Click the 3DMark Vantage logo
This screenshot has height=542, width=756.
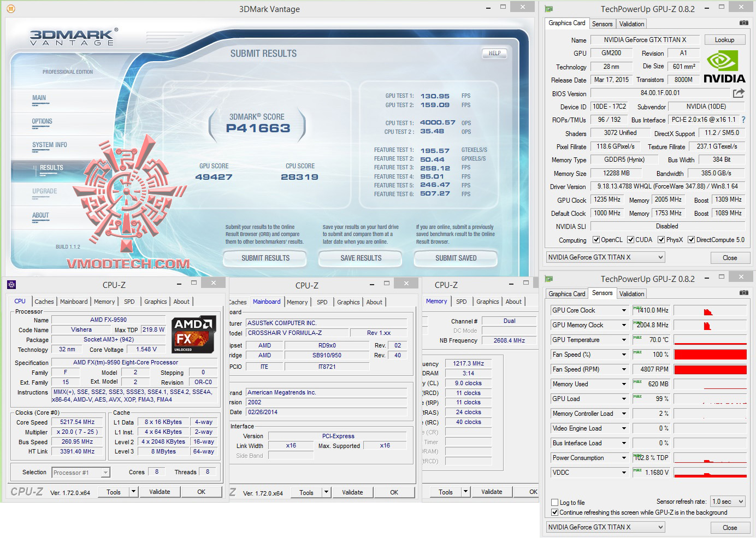(73, 38)
